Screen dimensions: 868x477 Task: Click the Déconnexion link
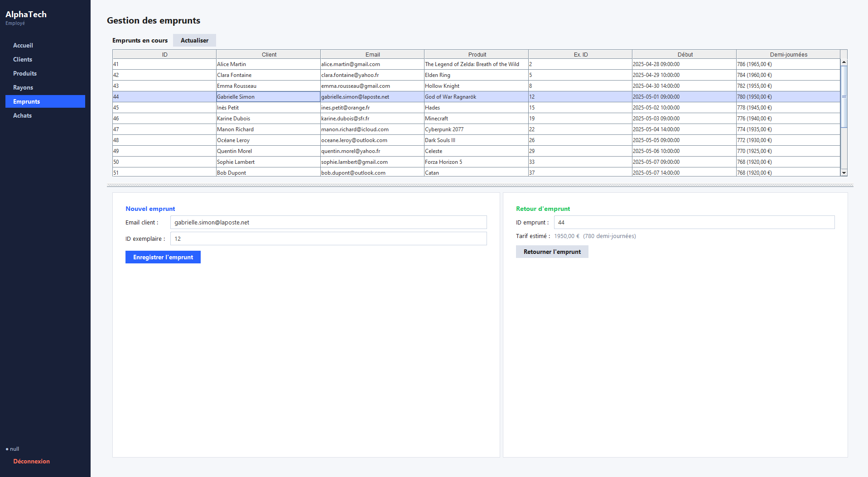(x=31, y=461)
